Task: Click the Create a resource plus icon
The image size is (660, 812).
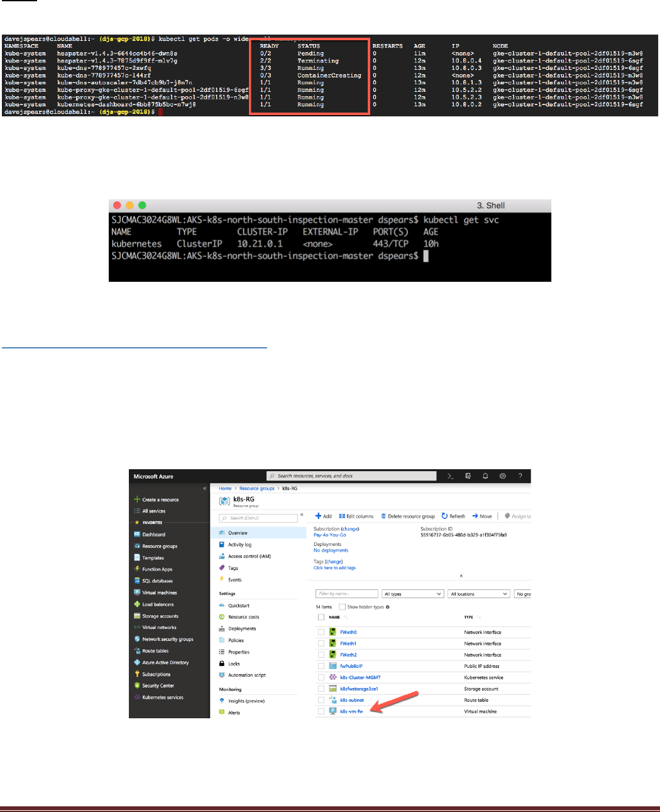Action: [137, 499]
